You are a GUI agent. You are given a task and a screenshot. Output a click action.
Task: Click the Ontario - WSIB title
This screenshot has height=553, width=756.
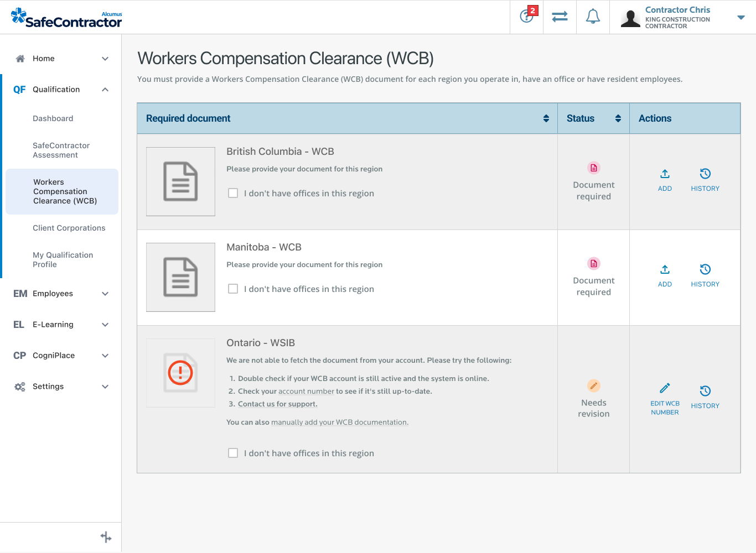[261, 343]
